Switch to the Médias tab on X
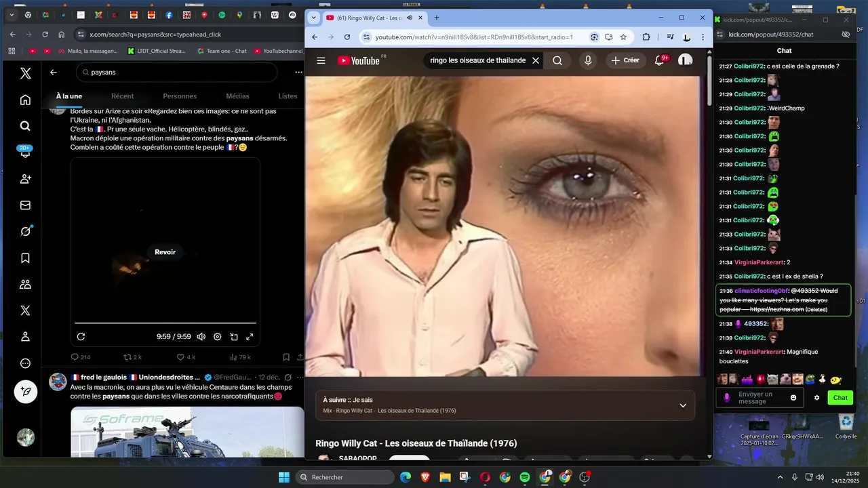Screen dimensions: 868x488 237,96
